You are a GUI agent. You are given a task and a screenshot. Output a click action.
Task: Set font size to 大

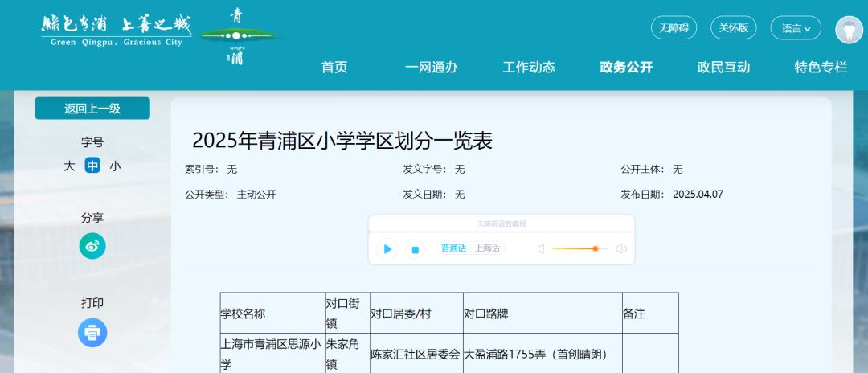point(70,166)
